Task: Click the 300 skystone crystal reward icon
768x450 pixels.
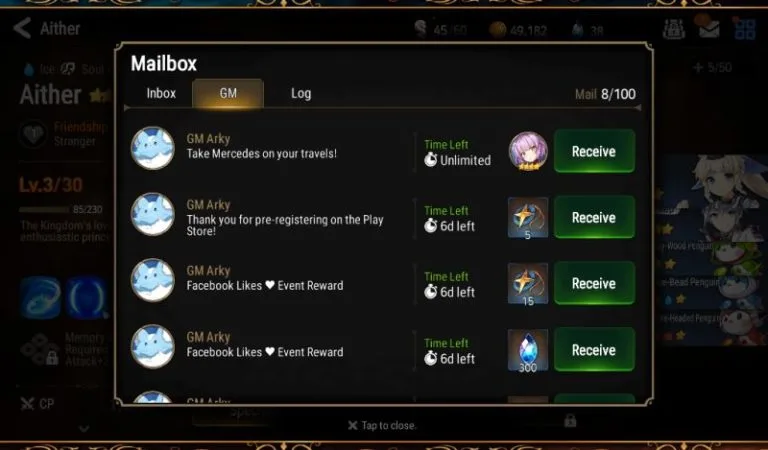Action: (x=528, y=351)
